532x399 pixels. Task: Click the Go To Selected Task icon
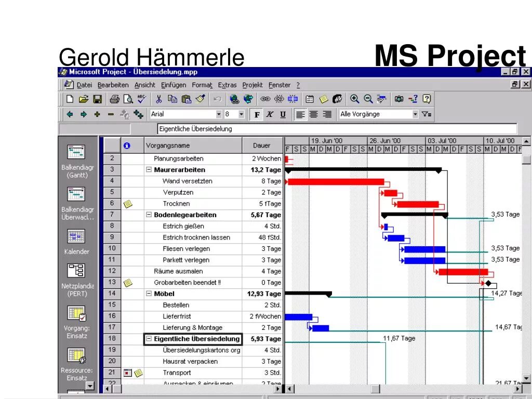click(382, 99)
